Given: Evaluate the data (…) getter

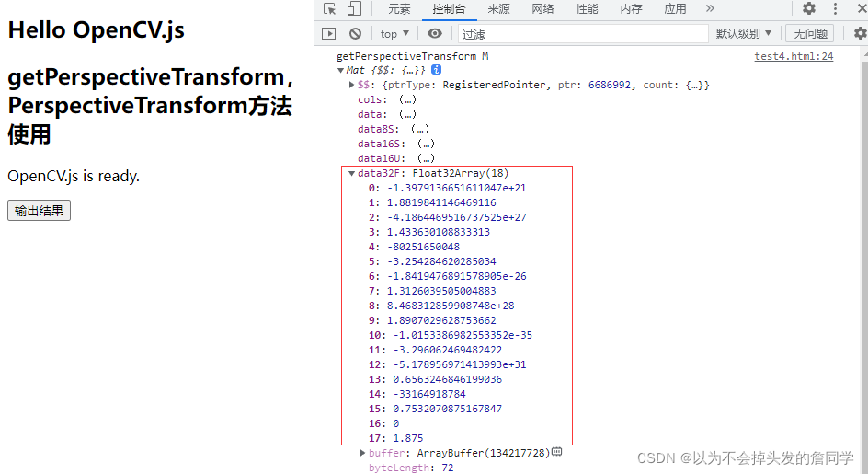Looking at the screenshot, I should click(x=407, y=114).
